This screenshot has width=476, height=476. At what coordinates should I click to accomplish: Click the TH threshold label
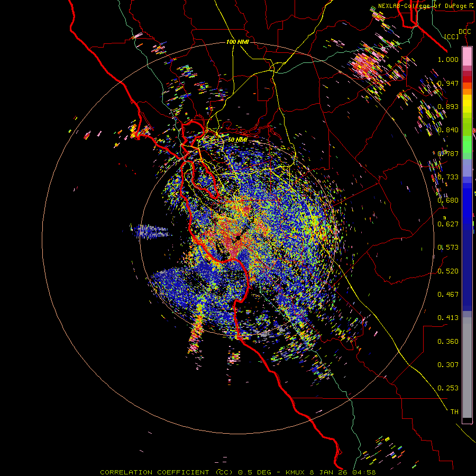tap(454, 412)
